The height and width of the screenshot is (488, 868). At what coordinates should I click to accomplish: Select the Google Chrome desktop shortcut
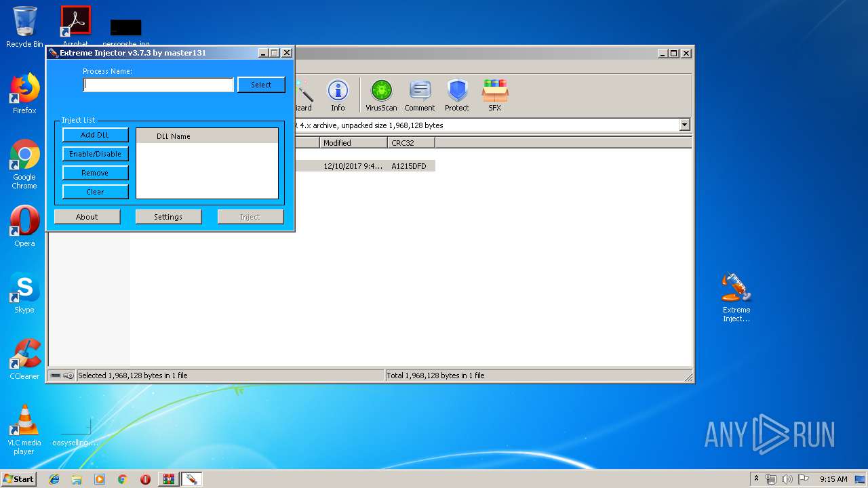point(24,165)
